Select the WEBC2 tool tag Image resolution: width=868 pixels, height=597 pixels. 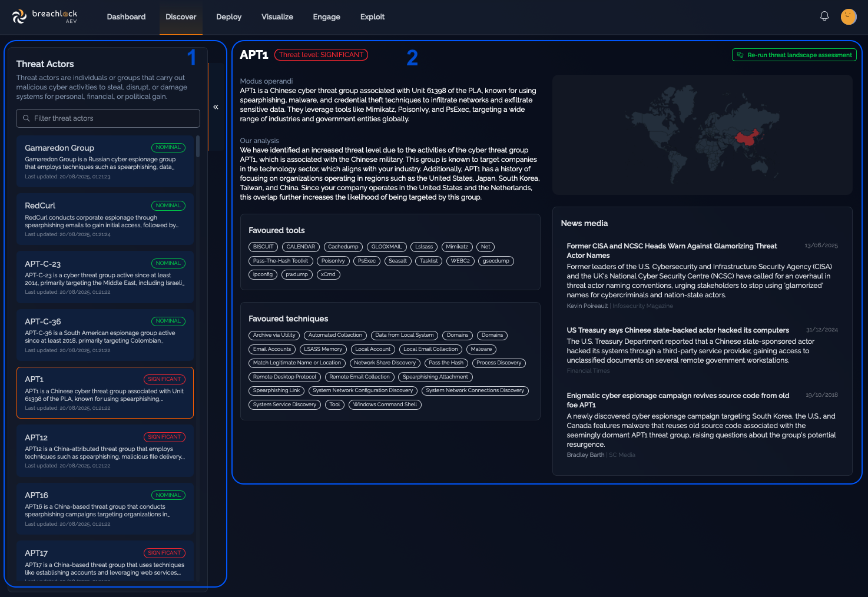(460, 261)
